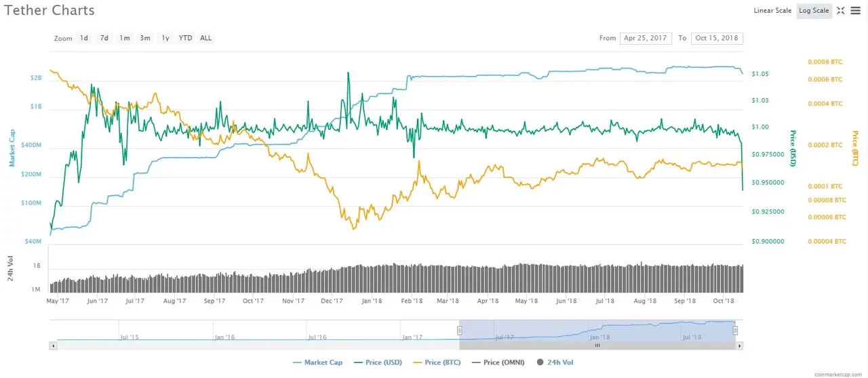868x378 pixels.
Task: Select the 3m zoom range
Action: point(145,38)
